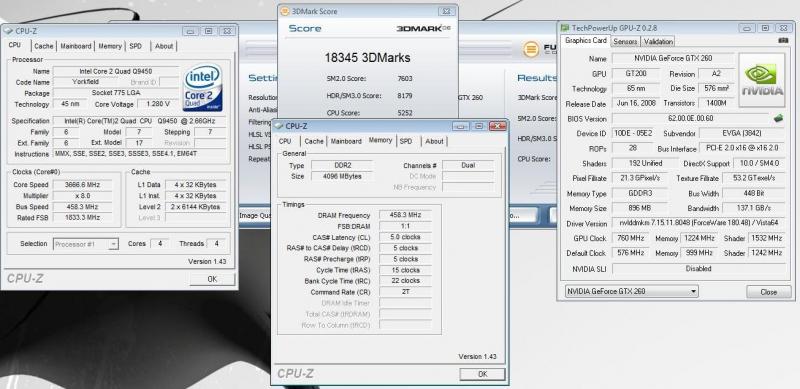
Task: Open the Cache tab in the left CPU-Z window
Action: click(43, 46)
